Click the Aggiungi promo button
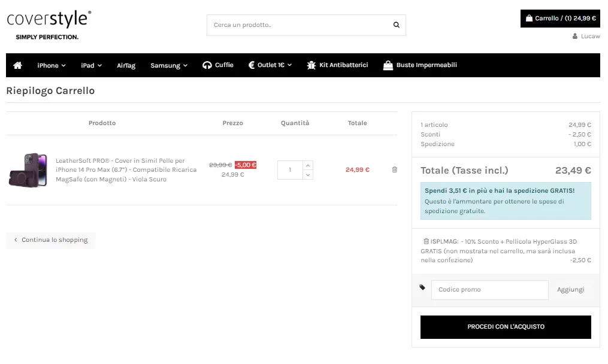 pyautogui.click(x=570, y=290)
